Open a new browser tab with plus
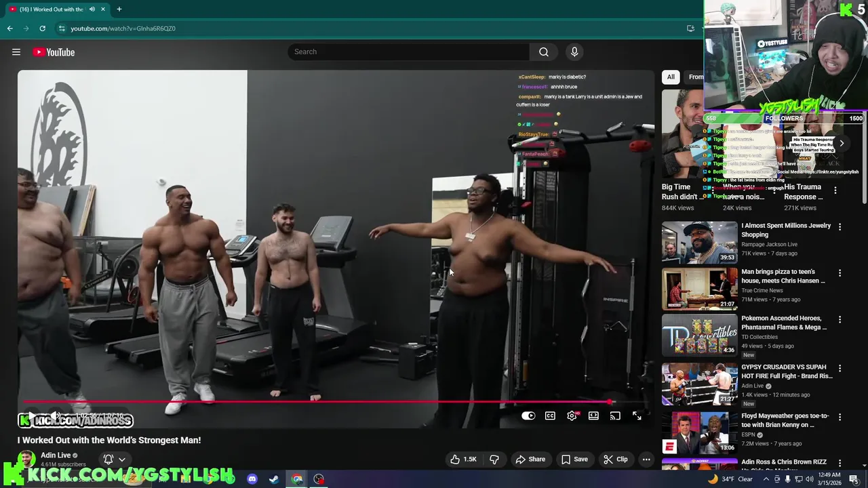 tap(119, 9)
